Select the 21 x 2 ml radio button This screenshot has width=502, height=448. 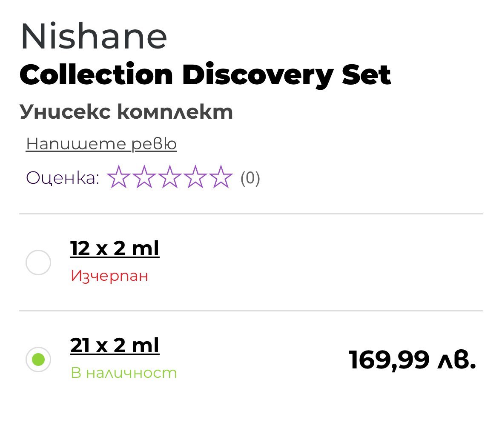pos(38,359)
